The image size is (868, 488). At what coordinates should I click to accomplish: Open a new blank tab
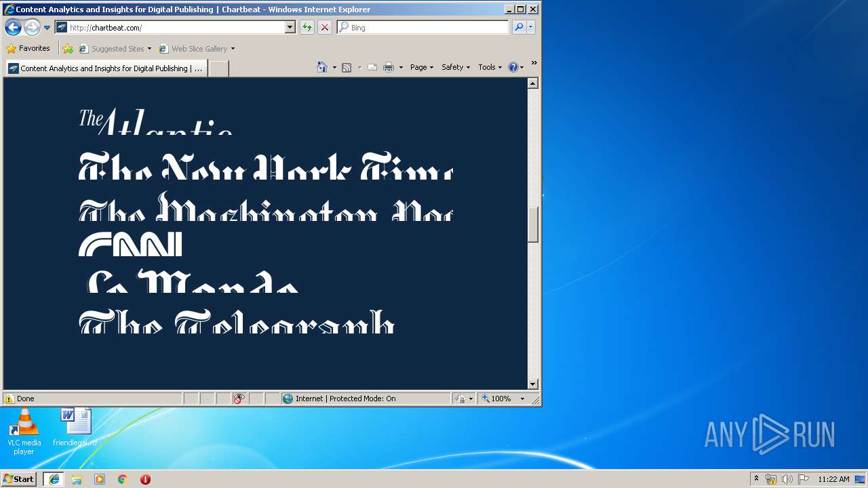[218, 68]
